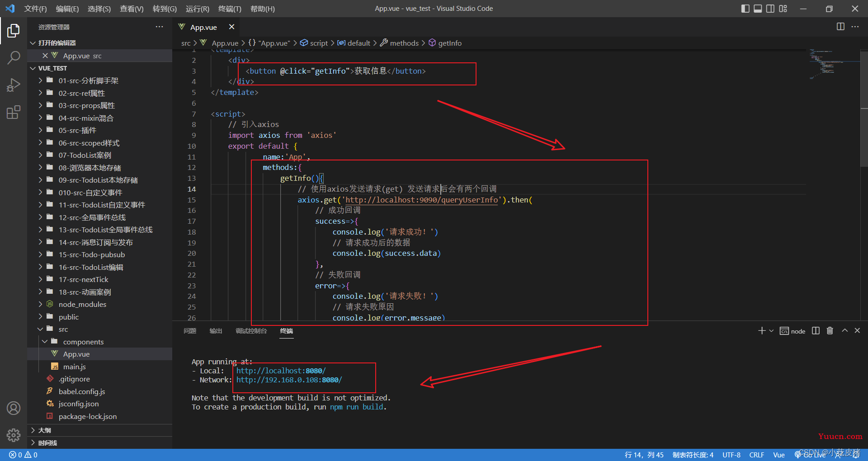868x461 pixels.
Task: Open babel.config.js file
Action: (x=99, y=391)
